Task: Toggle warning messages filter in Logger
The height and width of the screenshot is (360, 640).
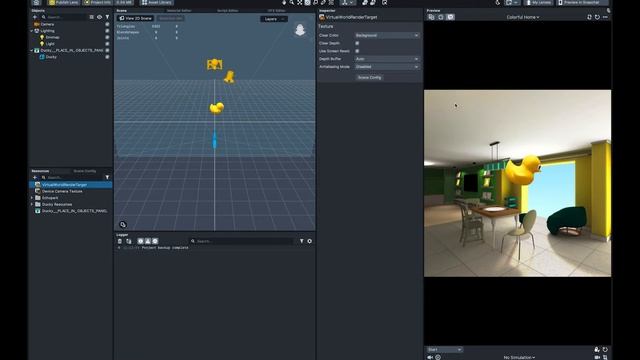Action: (x=148, y=241)
